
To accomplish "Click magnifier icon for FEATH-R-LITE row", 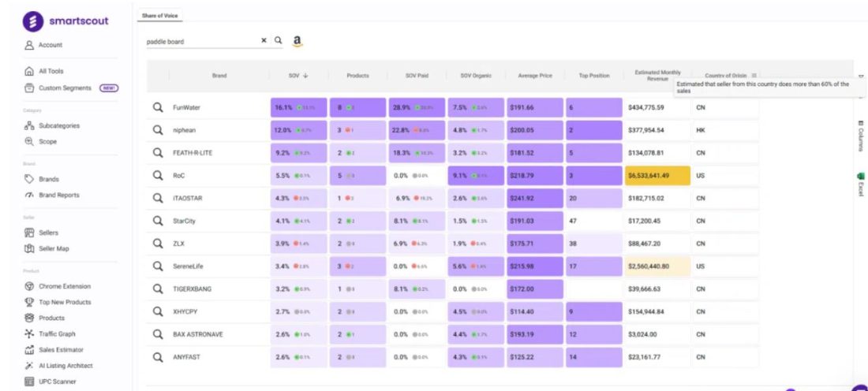I will tap(158, 153).
